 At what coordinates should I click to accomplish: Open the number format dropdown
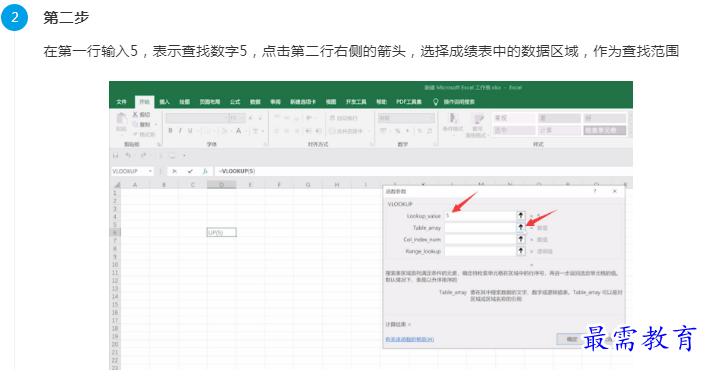(x=432, y=118)
